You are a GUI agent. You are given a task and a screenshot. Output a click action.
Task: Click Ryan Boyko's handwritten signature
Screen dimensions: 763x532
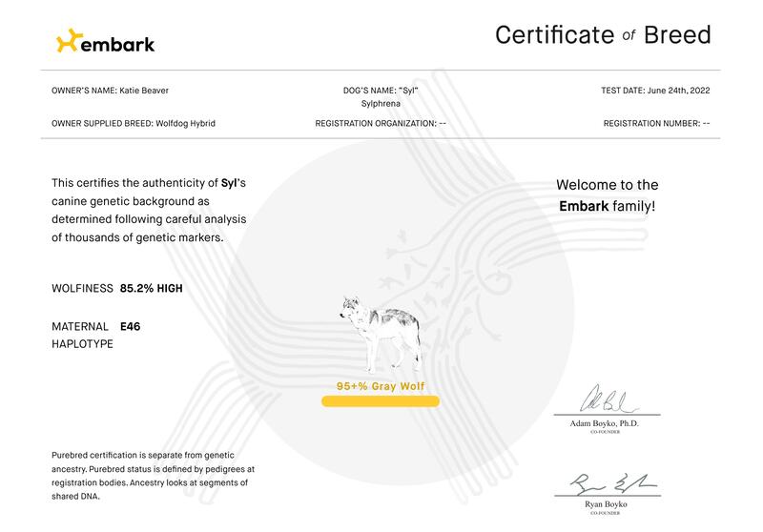607,484
